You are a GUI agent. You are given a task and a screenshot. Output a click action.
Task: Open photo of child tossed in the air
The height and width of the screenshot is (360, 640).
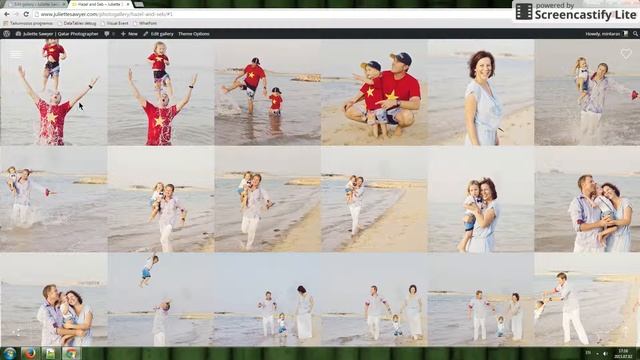tap(160, 299)
